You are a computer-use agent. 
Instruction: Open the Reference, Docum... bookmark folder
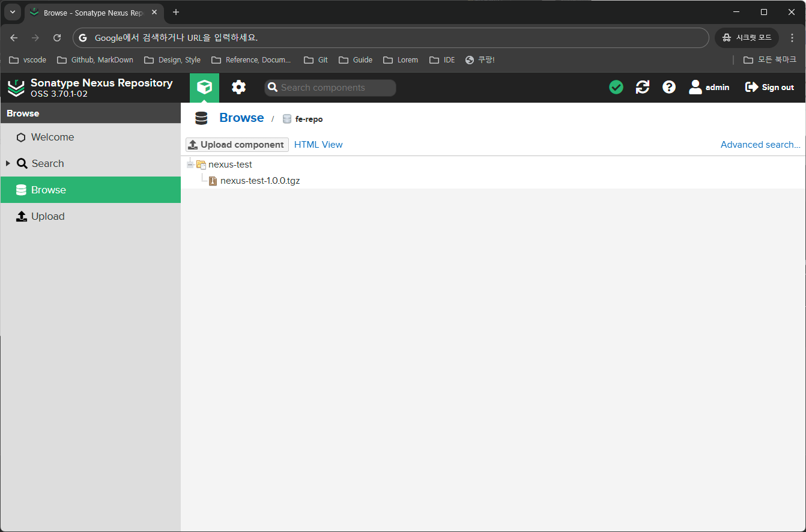pos(251,60)
